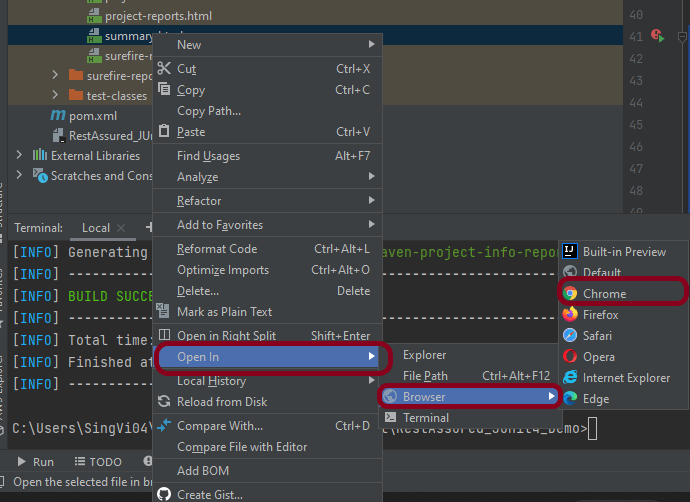This screenshot has width=690, height=502.
Task: Click the Internet Explorer icon
Action: pyautogui.click(x=570, y=378)
